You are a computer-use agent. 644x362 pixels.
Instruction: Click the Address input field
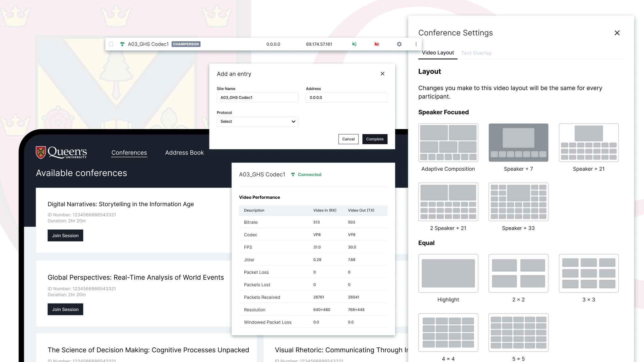347,98
